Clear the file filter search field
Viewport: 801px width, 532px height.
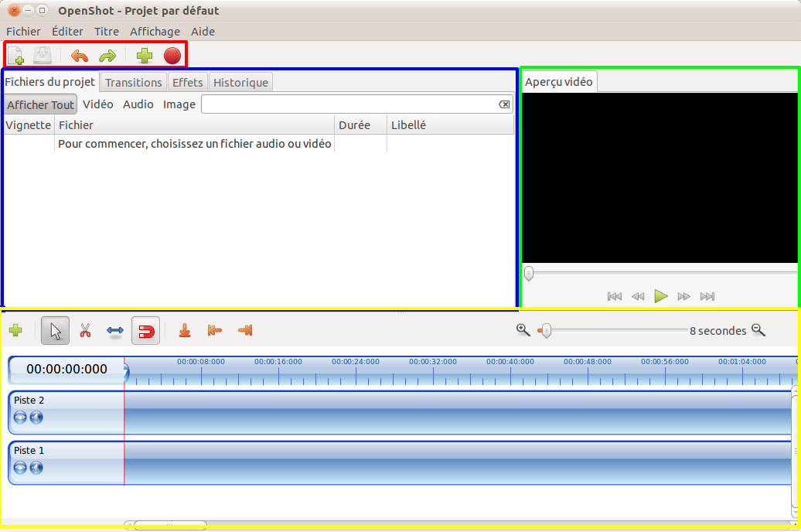coord(504,104)
